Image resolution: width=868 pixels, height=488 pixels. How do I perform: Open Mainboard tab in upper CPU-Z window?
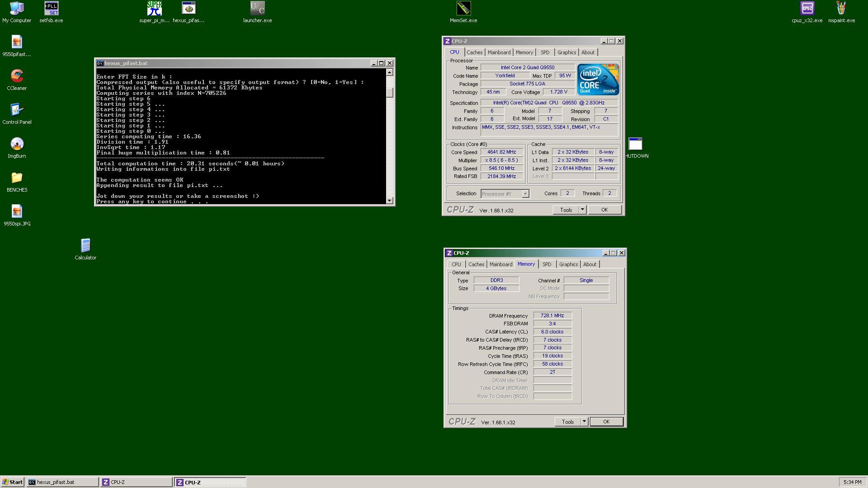point(499,52)
